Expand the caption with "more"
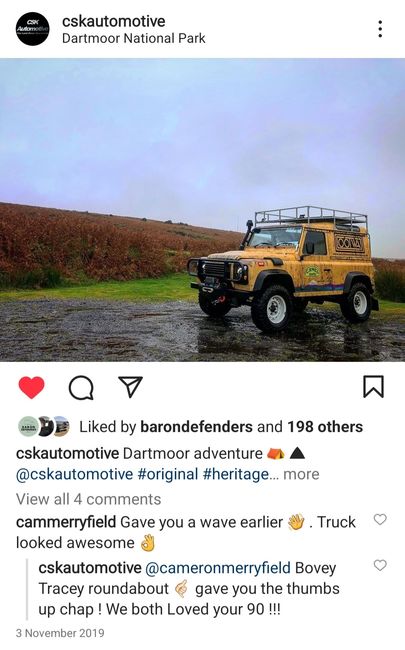 coord(301,474)
